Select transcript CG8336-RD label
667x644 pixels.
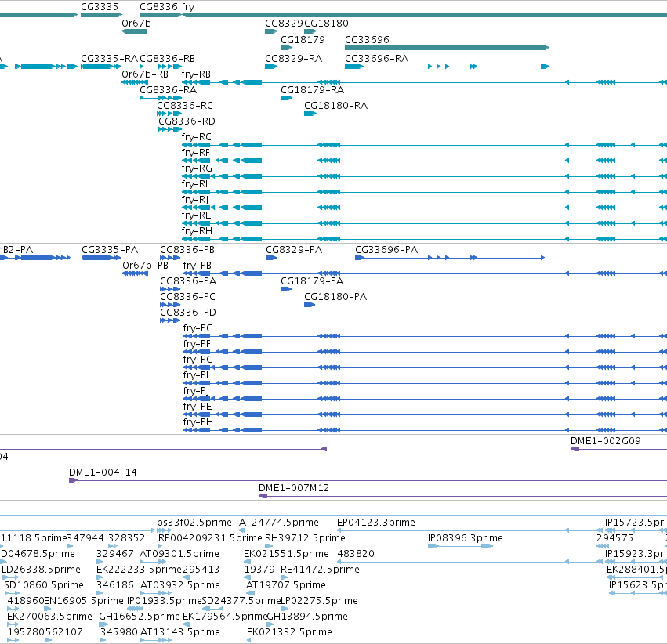[187, 121]
